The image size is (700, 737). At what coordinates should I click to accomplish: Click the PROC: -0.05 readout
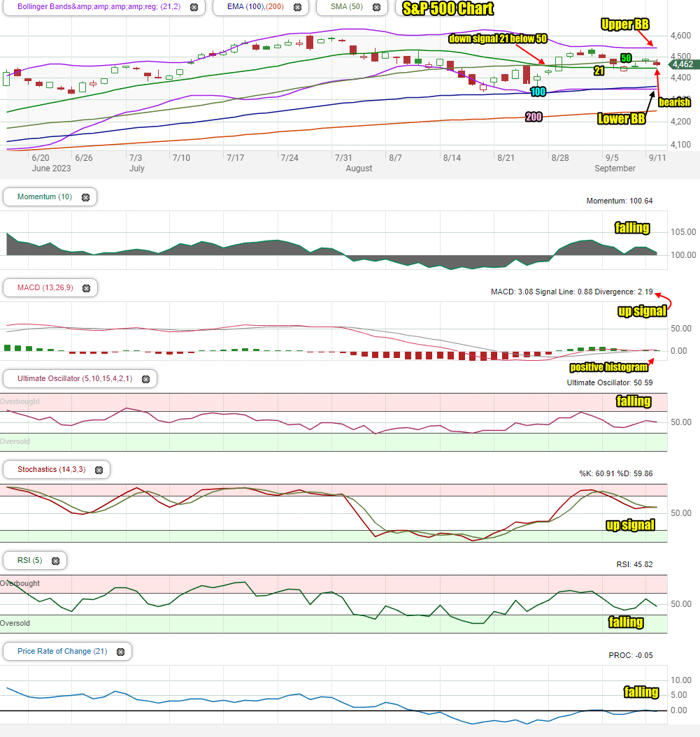[631, 655]
